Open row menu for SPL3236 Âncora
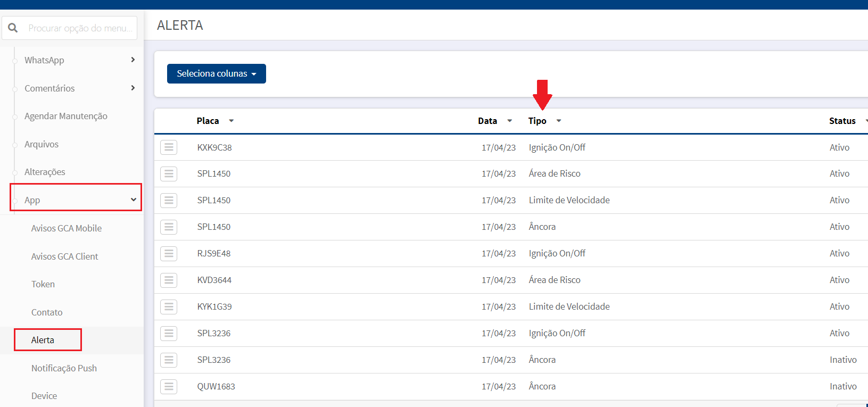This screenshot has width=868, height=407. 169,360
